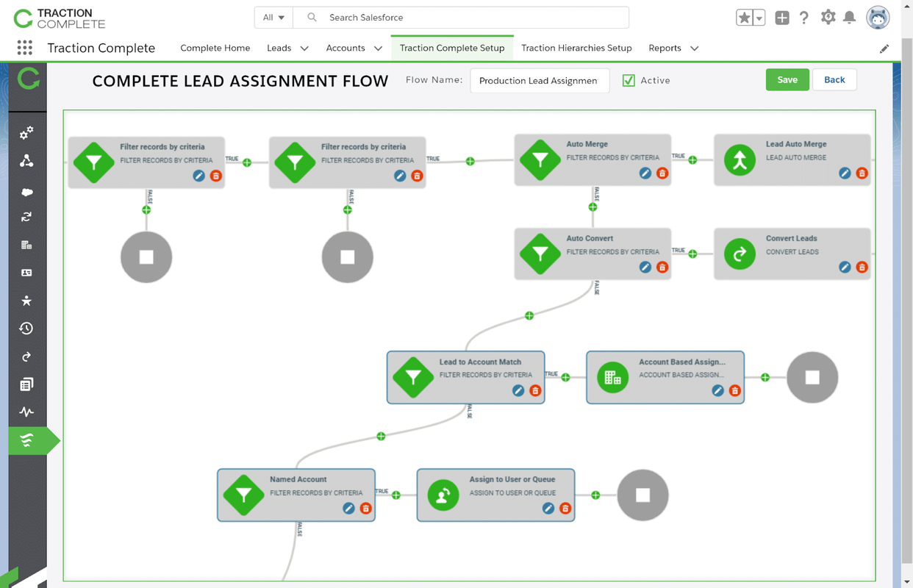The height and width of the screenshot is (588, 913).
Task: Click the notifications bell icon
Action: coord(850,17)
